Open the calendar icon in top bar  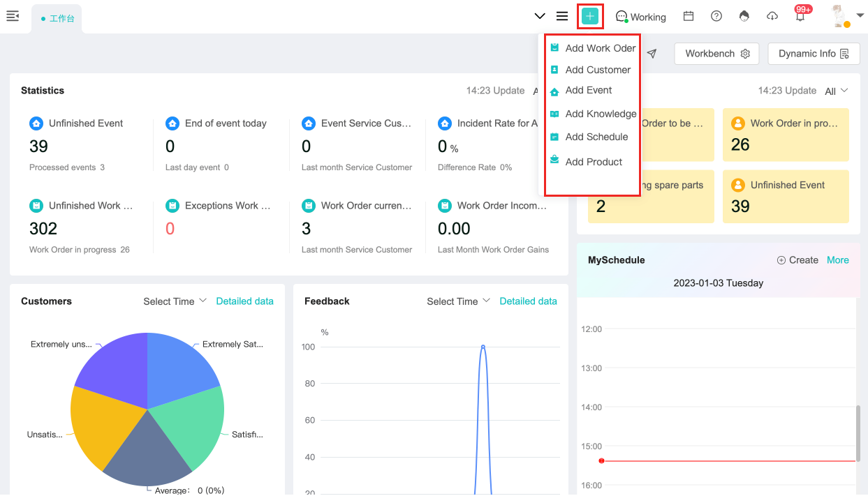689,16
